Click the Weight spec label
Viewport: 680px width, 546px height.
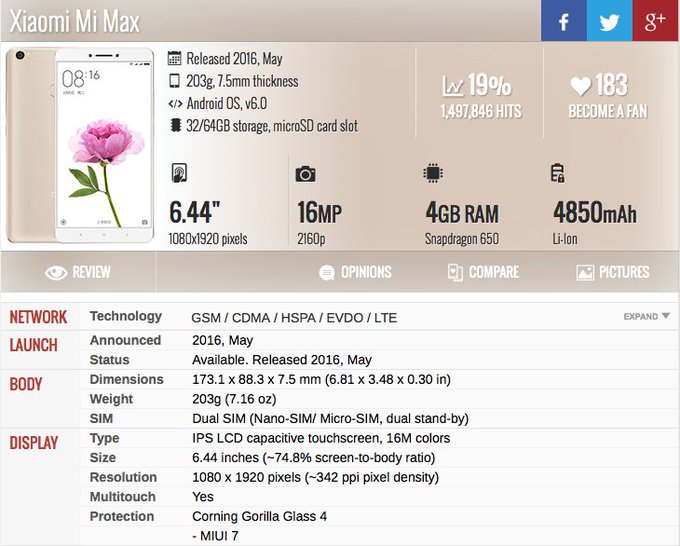click(111, 399)
